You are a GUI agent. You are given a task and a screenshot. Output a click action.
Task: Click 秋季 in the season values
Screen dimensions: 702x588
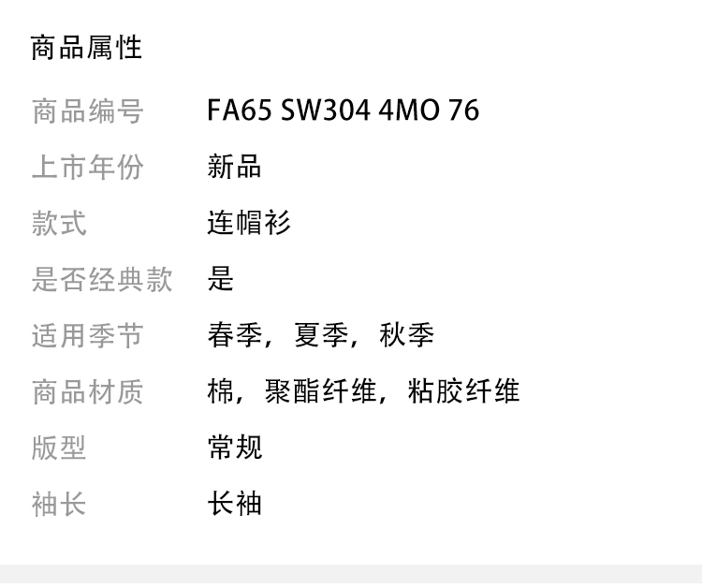(x=406, y=335)
